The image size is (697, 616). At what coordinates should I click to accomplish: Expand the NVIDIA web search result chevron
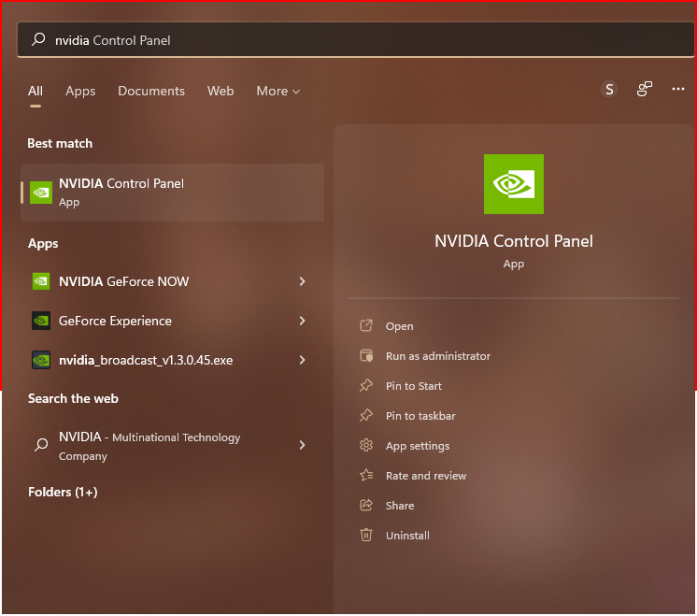coord(303,445)
